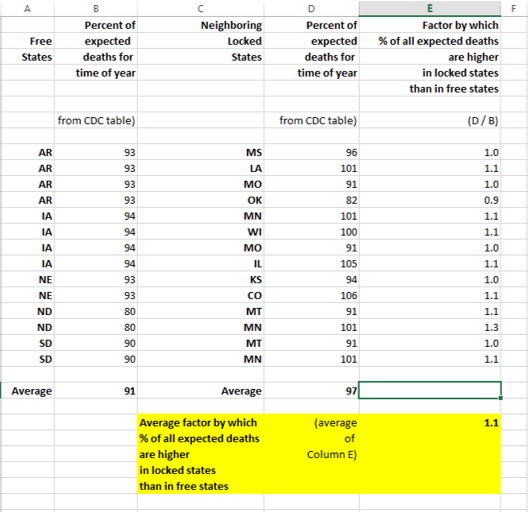Click the value 100 for WI

pos(311,232)
